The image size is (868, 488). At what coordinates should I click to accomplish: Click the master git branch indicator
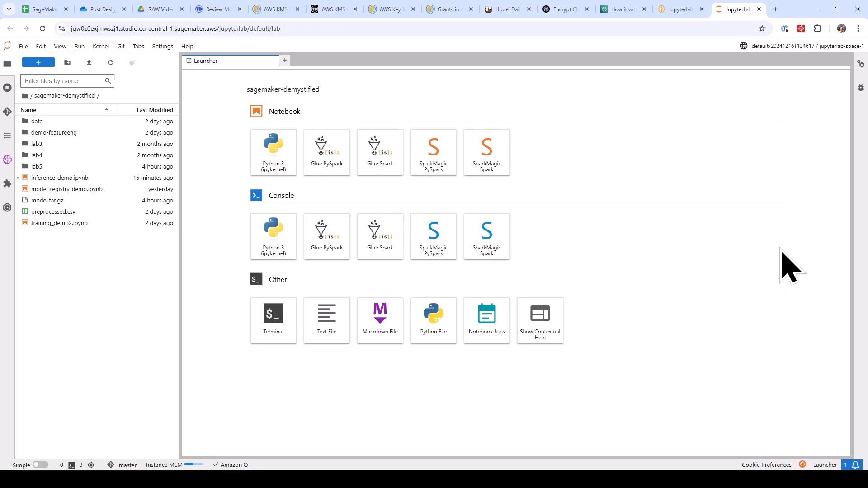pyautogui.click(x=122, y=465)
